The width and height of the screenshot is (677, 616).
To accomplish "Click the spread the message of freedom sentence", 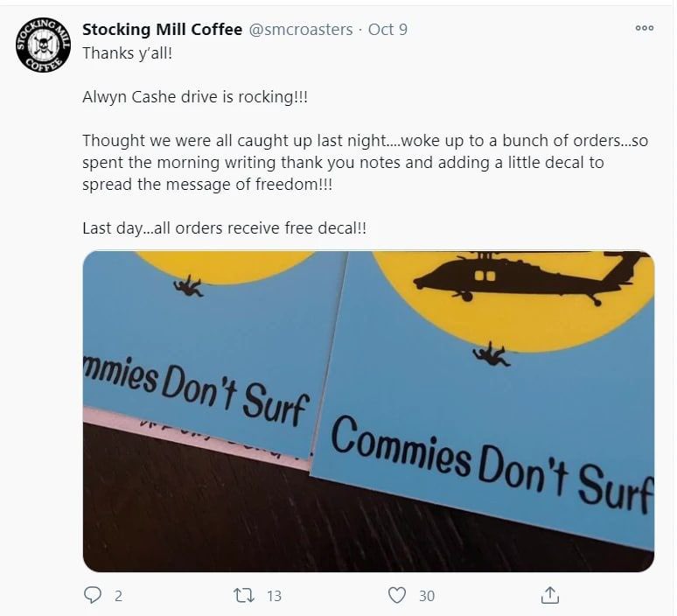I will coord(207,185).
